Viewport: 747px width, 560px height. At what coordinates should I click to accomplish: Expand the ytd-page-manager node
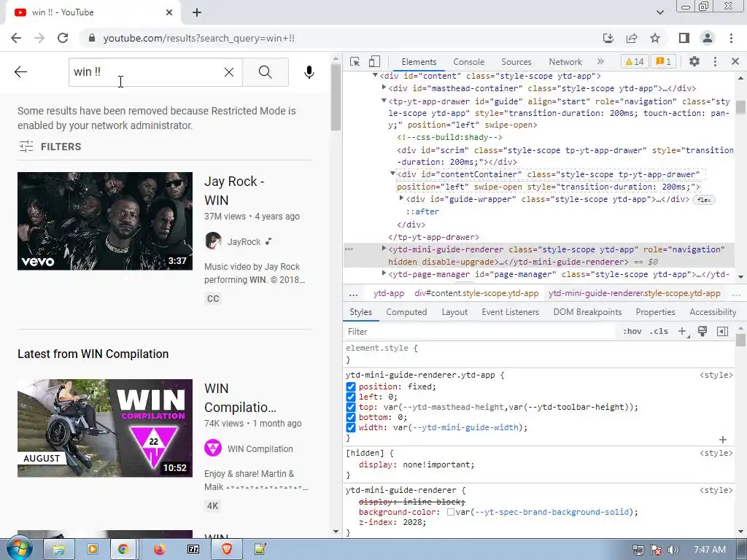(384, 273)
